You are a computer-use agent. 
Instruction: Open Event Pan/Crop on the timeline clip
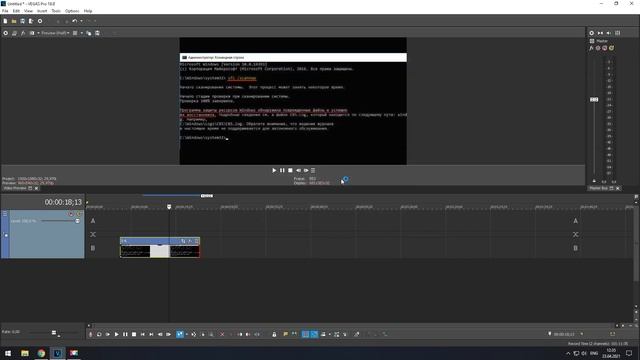(x=183, y=241)
